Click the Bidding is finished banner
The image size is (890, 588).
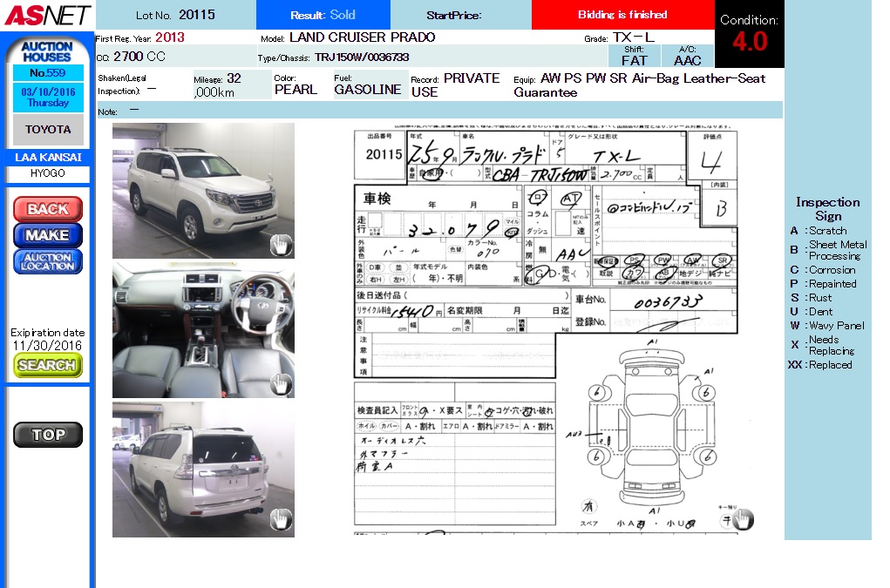click(622, 15)
